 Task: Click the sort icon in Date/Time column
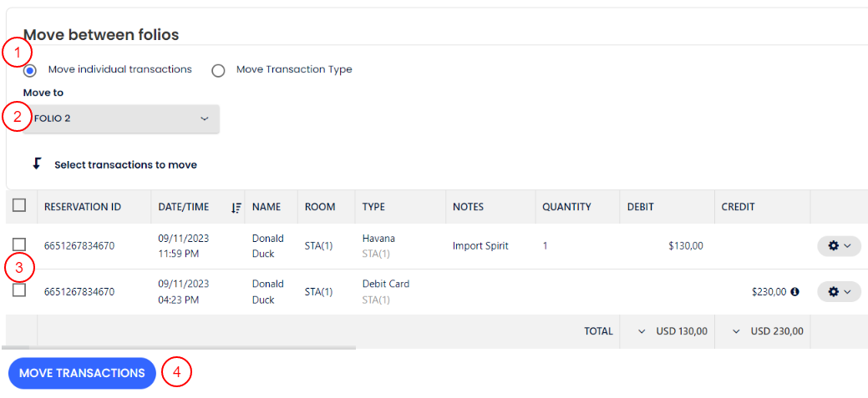tap(236, 207)
